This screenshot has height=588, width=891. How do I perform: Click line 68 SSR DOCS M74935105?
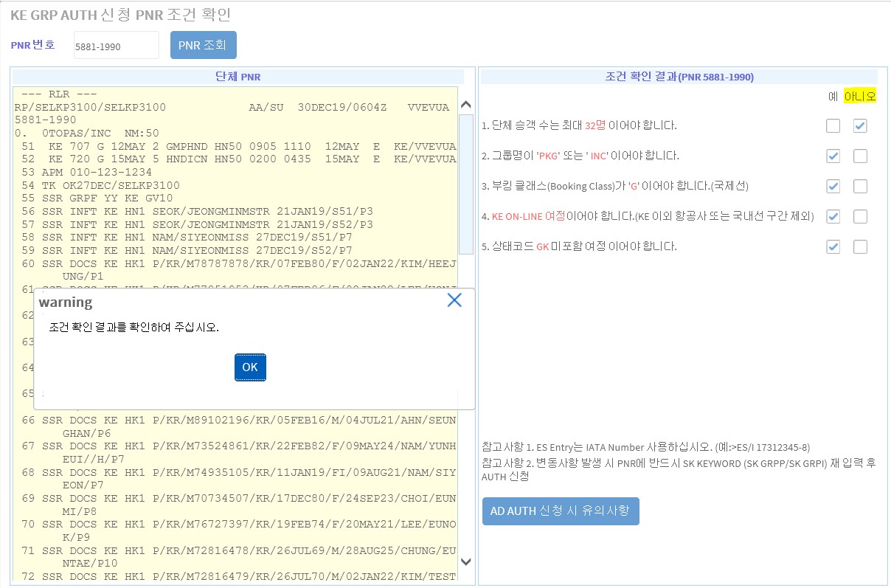tap(239, 478)
